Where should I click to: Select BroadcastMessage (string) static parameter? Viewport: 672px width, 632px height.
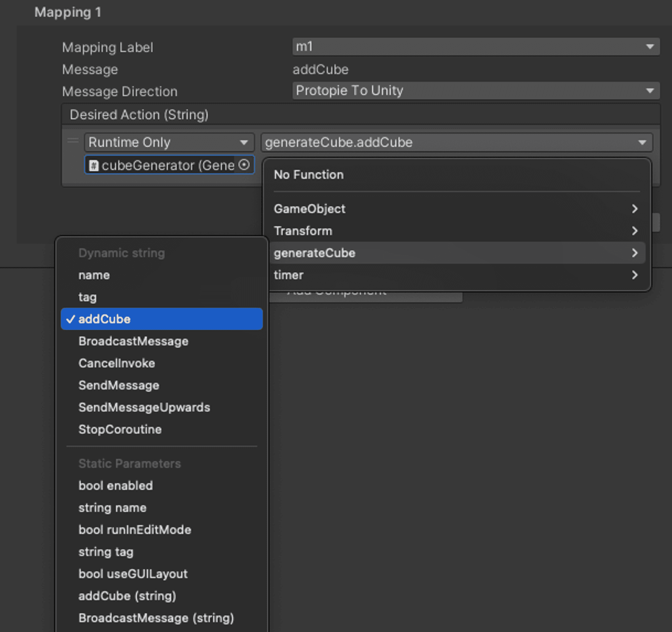[156, 618]
